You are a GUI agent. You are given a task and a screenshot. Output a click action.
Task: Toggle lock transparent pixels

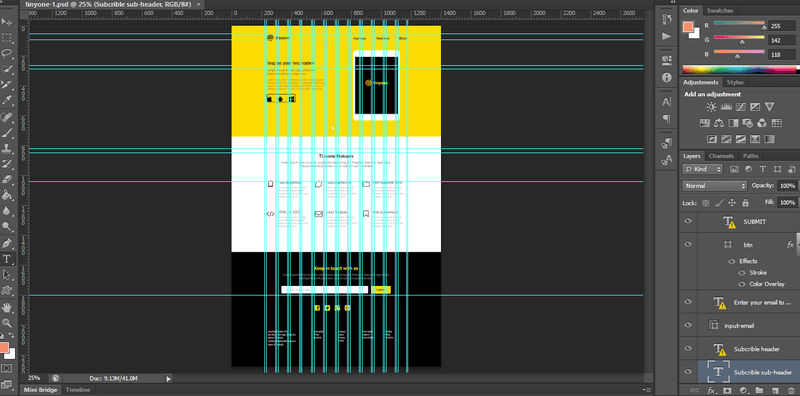coord(706,203)
